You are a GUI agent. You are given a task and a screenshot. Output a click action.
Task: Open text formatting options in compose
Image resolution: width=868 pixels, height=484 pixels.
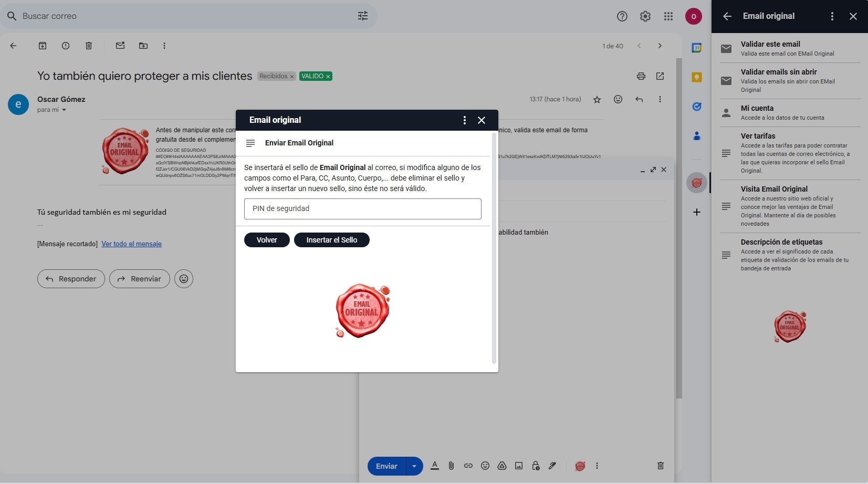coord(435,466)
